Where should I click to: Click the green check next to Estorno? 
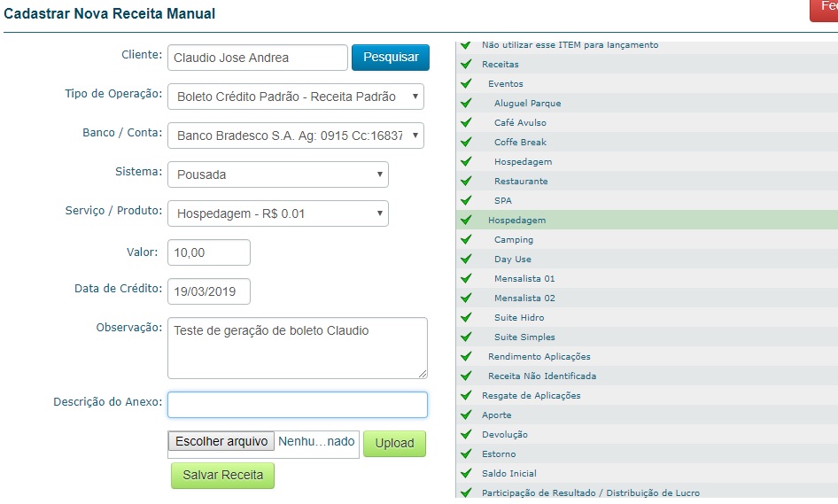466,454
